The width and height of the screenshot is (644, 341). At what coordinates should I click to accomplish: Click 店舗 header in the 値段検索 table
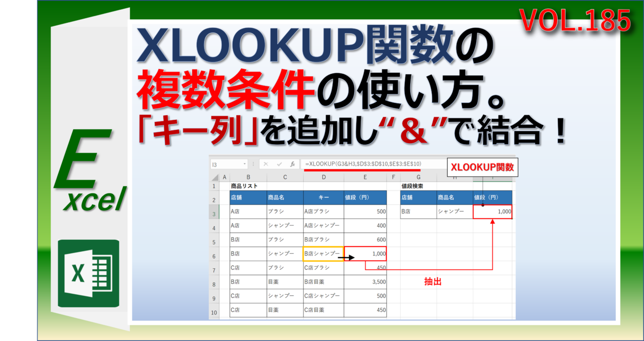(x=419, y=197)
